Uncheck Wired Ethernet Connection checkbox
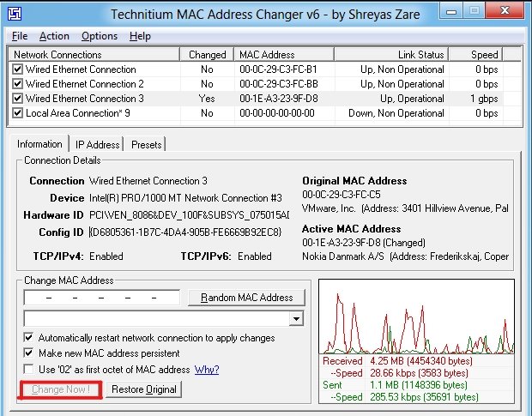The image size is (532, 416). pyautogui.click(x=17, y=69)
